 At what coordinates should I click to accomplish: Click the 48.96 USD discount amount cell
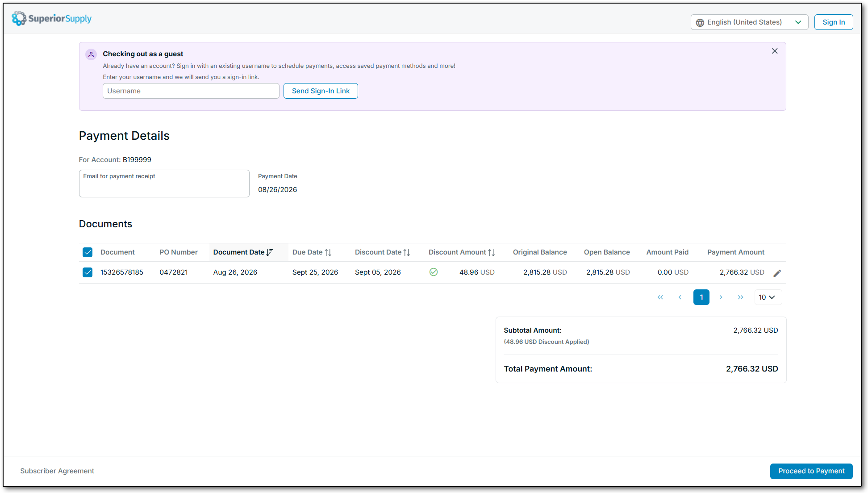pyautogui.click(x=477, y=272)
